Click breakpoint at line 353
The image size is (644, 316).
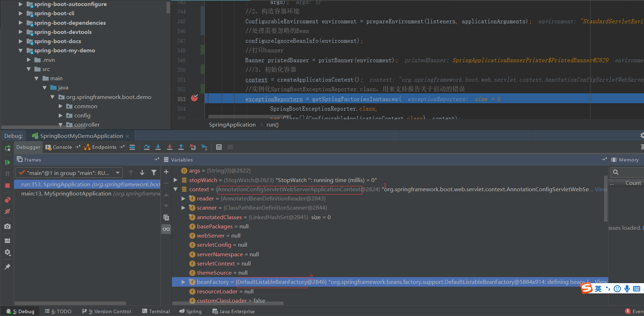point(195,98)
